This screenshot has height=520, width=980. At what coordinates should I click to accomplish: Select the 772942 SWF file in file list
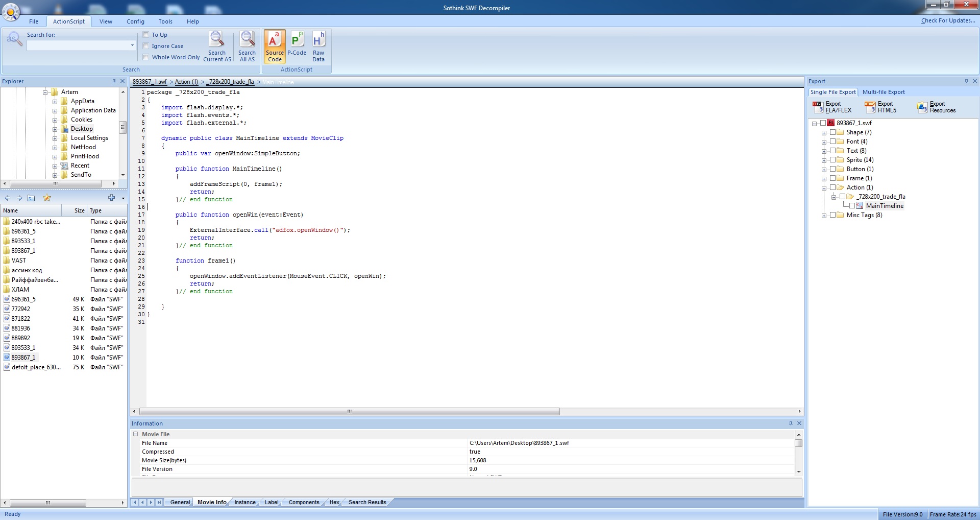[21, 309]
